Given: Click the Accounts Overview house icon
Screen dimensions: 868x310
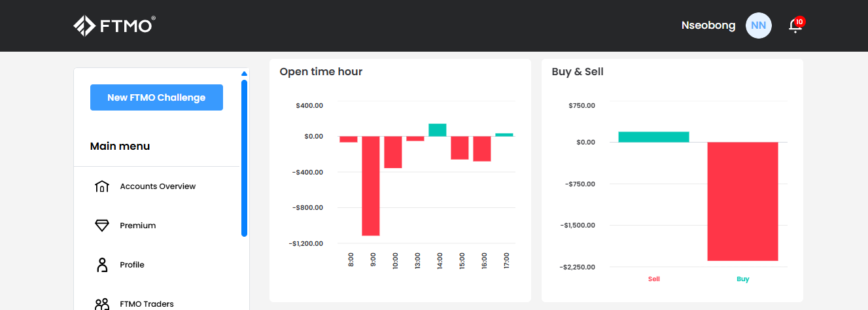Looking at the screenshot, I should tap(102, 186).
